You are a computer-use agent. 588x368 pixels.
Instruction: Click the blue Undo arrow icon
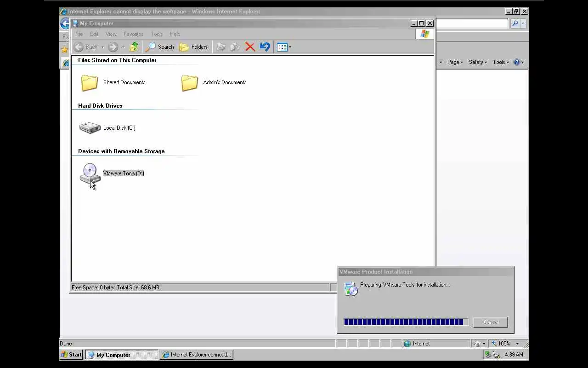(x=265, y=47)
